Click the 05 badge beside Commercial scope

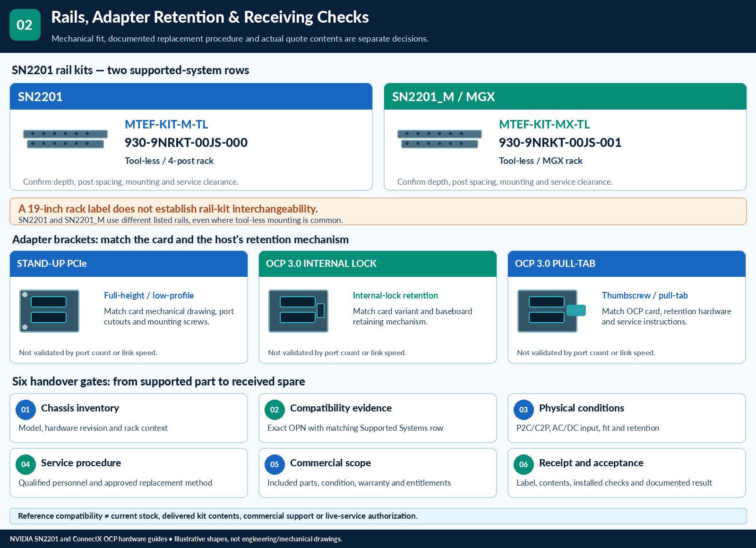[x=275, y=464]
